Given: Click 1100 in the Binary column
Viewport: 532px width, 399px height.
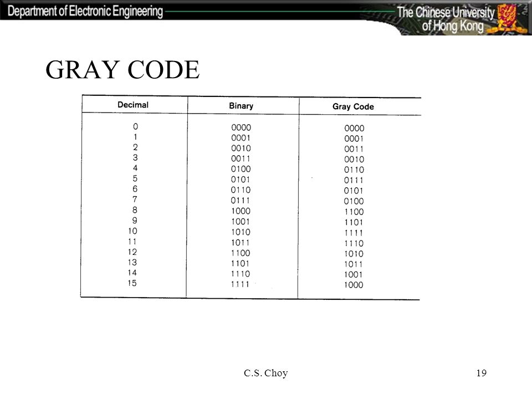Looking at the screenshot, I should pos(241,253).
